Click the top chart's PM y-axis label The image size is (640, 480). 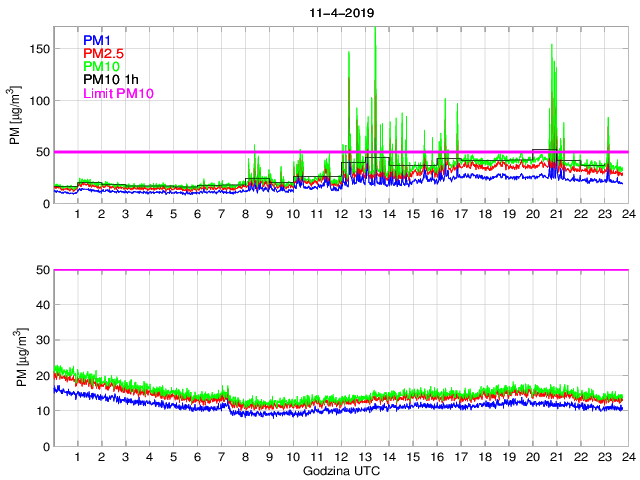[x=15, y=116]
